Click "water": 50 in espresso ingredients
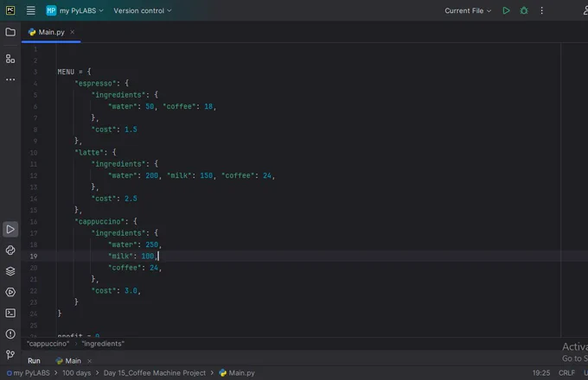Image resolution: width=588 pixels, height=380 pixels. point(131,107)
